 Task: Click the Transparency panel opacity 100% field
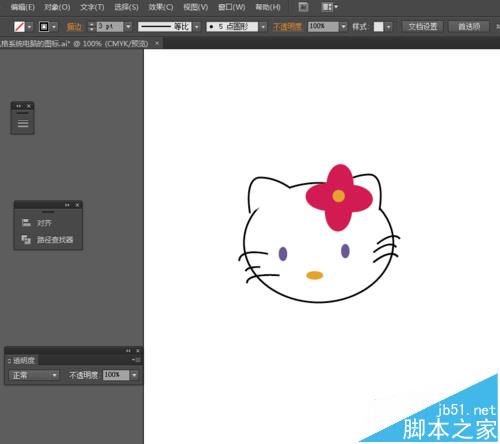click(x=116, y=375)
